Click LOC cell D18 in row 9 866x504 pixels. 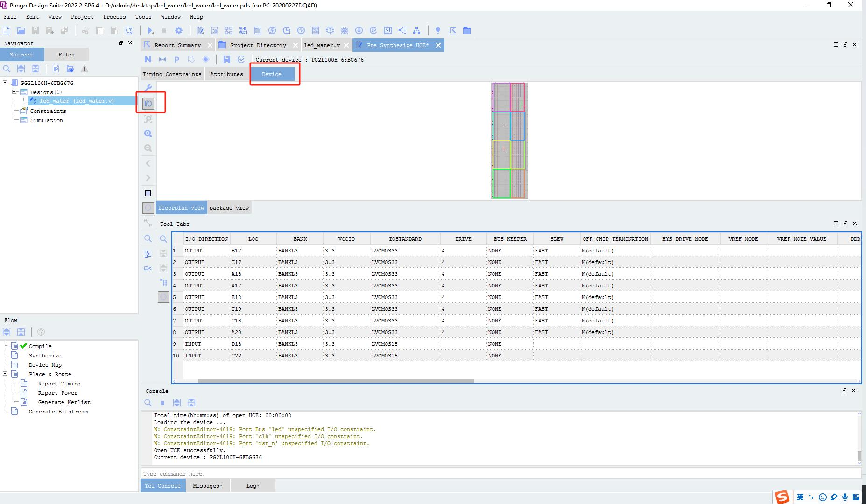(x=253, y=344)
